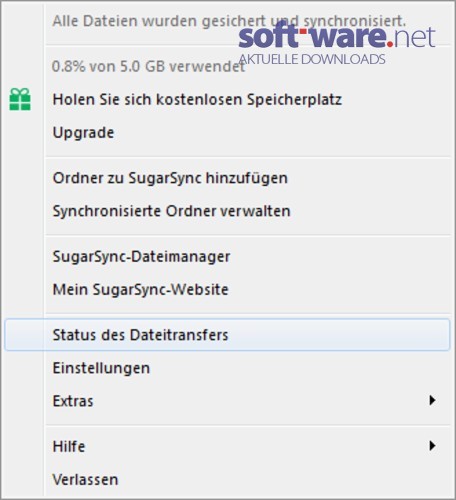Viewport: 456px width, 500px height.
Task: Click the Extras menu label
Action: (73, 401)
